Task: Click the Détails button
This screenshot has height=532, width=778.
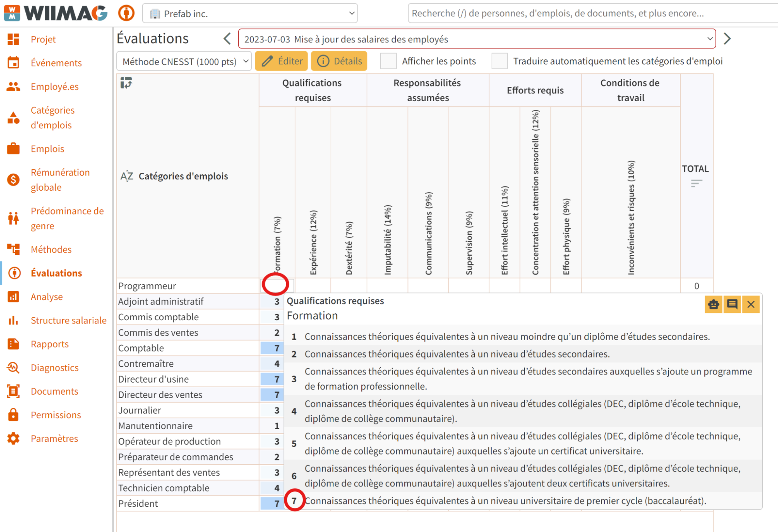Action: [339, 61]
